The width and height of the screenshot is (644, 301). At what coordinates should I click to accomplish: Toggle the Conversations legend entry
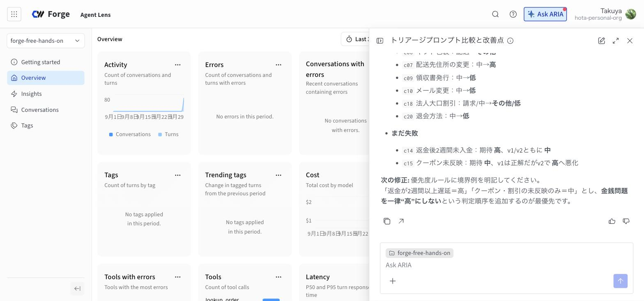130,134
